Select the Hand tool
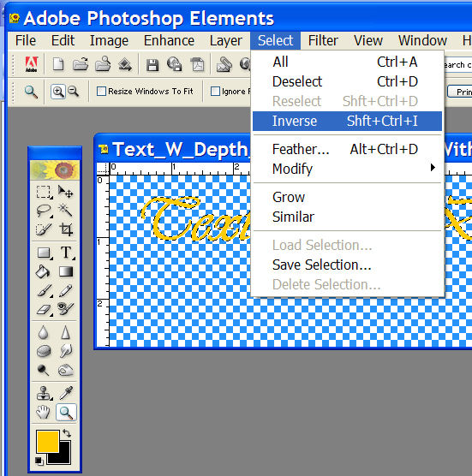The height and width of the screenshot is (476, 472). point(43,413)
